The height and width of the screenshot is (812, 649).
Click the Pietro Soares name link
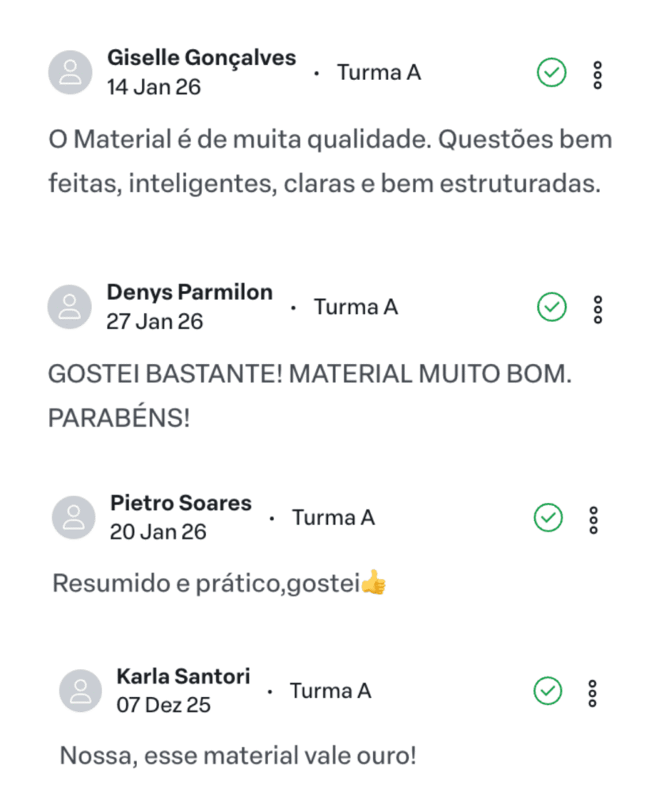(181, 503)
